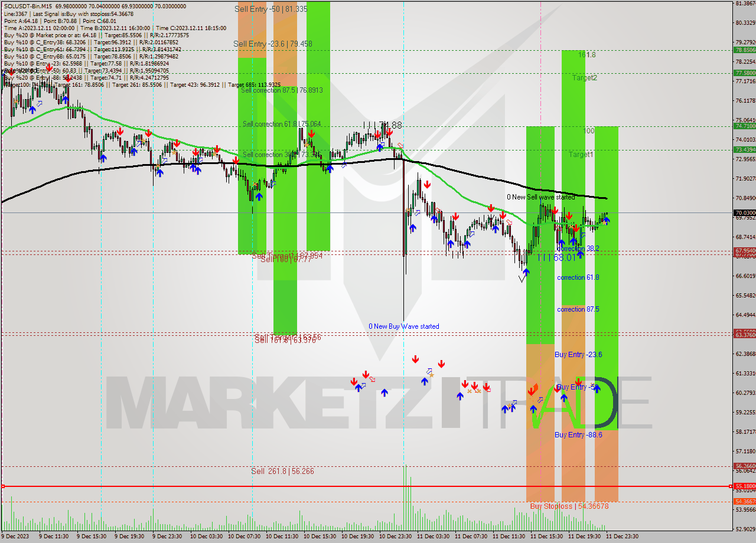
Task: Click the 74.88 peak price label
Action: [390, 125]
